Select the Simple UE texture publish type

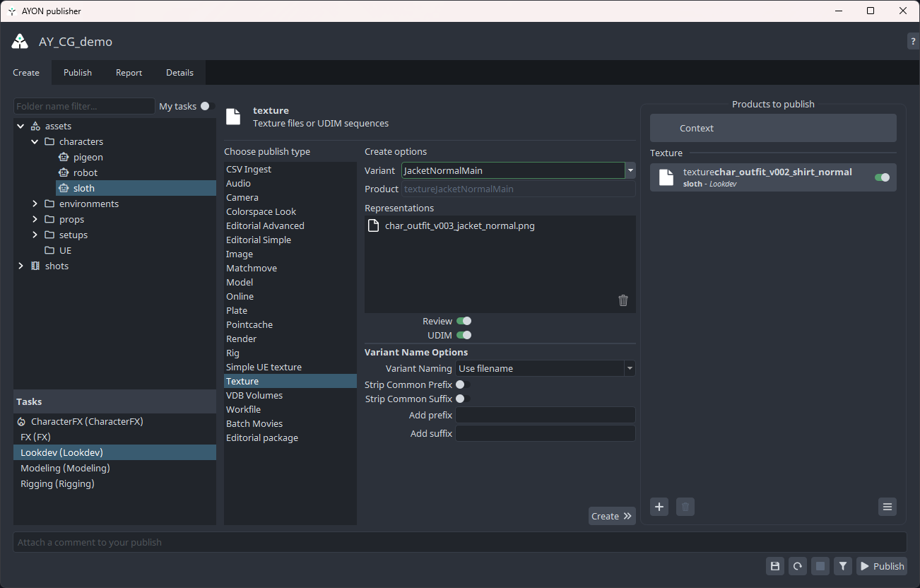(x=290, y=367)
